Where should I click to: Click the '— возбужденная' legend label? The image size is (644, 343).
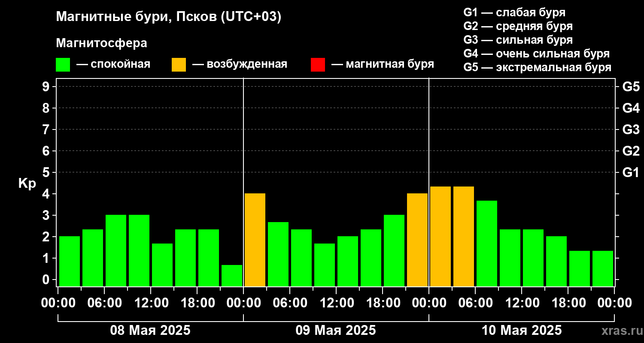pos(240,64)
